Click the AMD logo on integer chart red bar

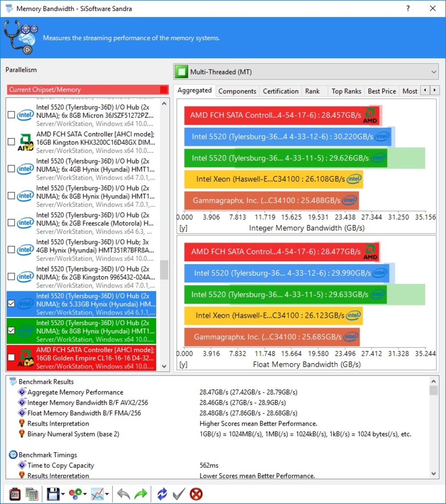370,116
